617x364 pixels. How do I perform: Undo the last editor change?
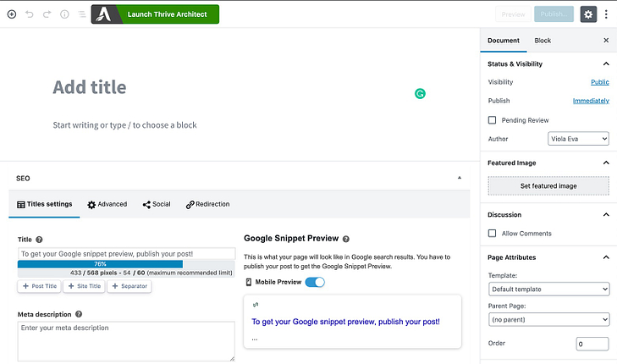pyautogui.click(x=30, y=14)
